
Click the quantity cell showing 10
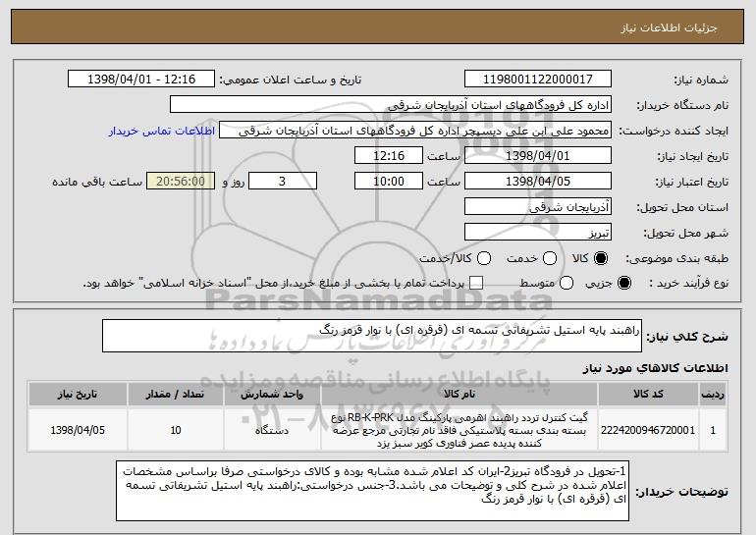point(176,430)
